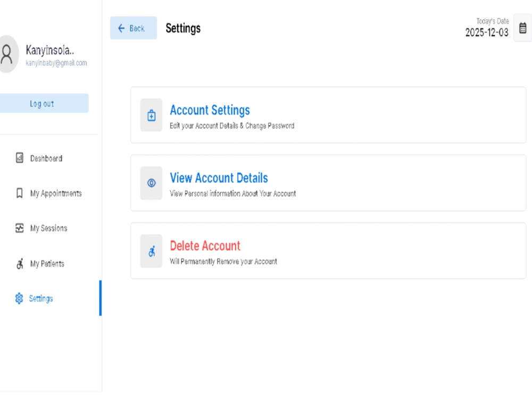532x399 pixels.
Task: Go back using the Back button
Action: [134, 28]
